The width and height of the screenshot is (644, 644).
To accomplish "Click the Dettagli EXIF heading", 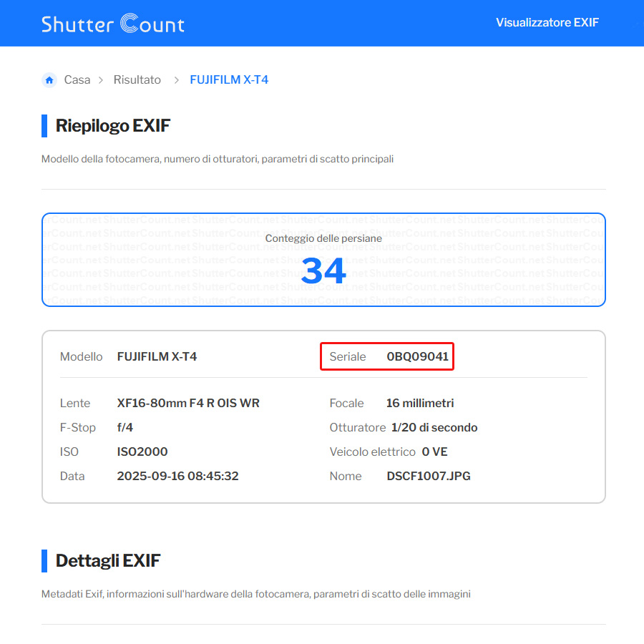I will 108,560.
